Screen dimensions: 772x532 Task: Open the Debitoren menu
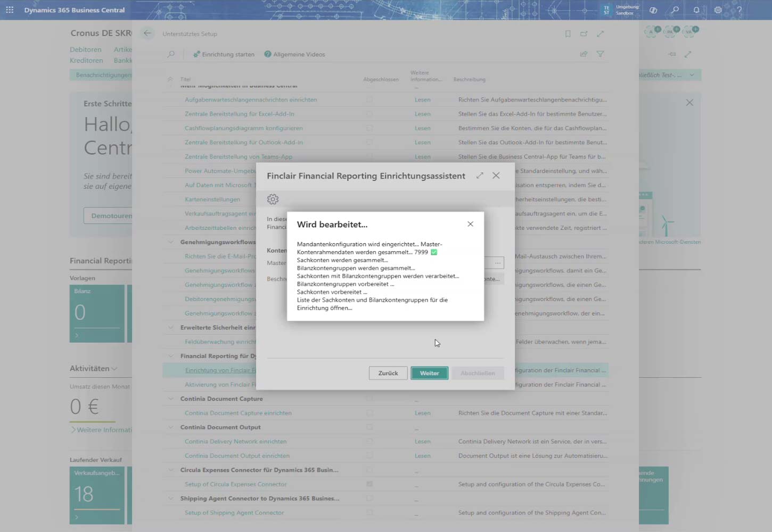coord(85,49)
